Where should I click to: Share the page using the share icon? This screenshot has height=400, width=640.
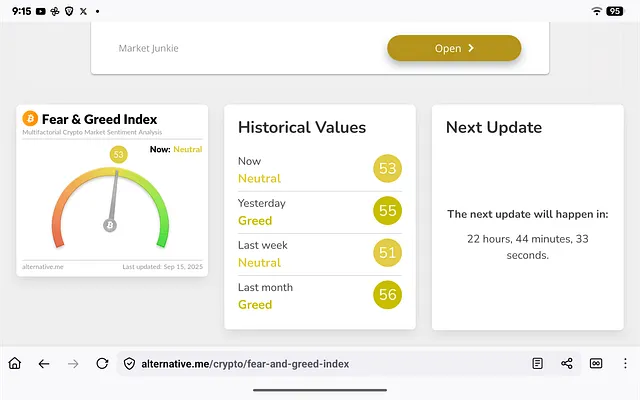point(567,363)
